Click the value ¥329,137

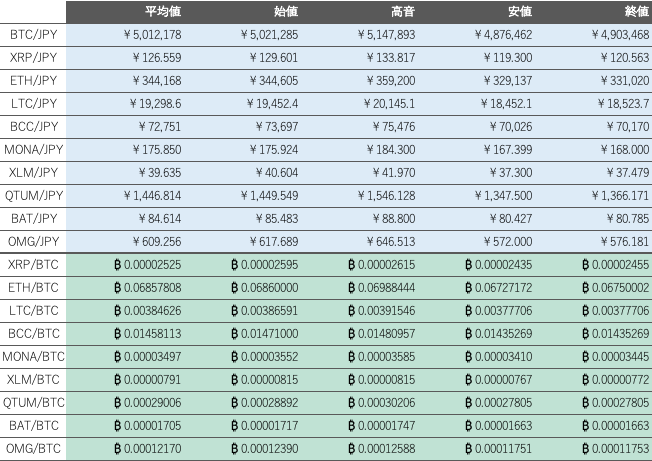pyautogui.click(x=508, y=80)
